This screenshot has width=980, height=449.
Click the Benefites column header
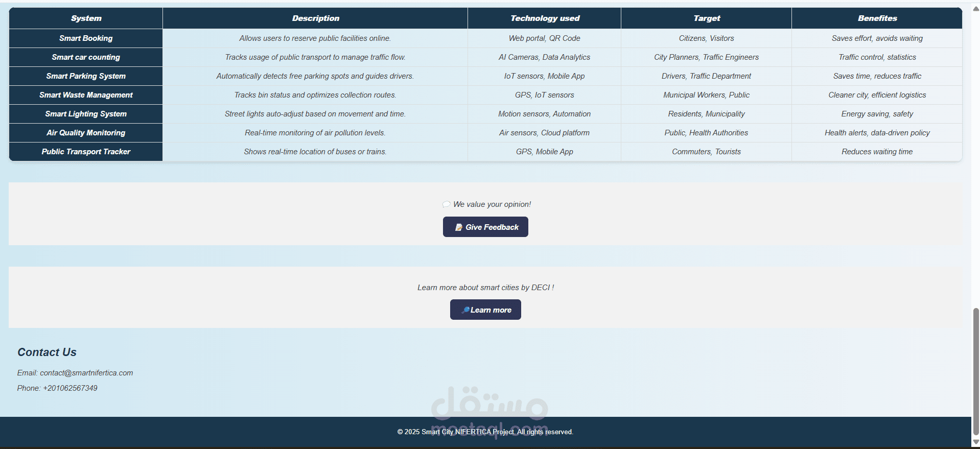(x=877, y=18)
